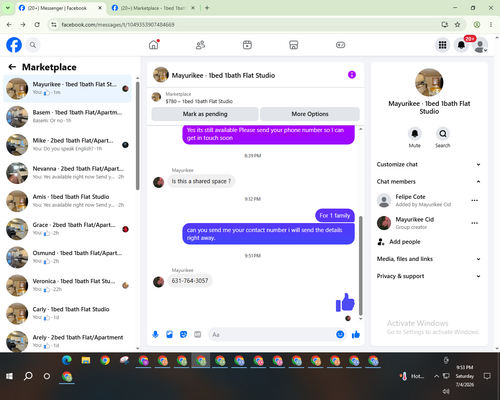The width and height of the screenshot is (500, 400).
Task: Open the Video (Watch) navigation icon
Action: pos(247,45)
